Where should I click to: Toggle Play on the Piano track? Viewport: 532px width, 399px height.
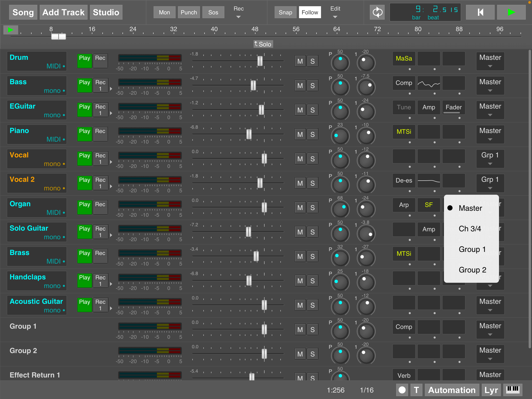click(x=84, y=134)
